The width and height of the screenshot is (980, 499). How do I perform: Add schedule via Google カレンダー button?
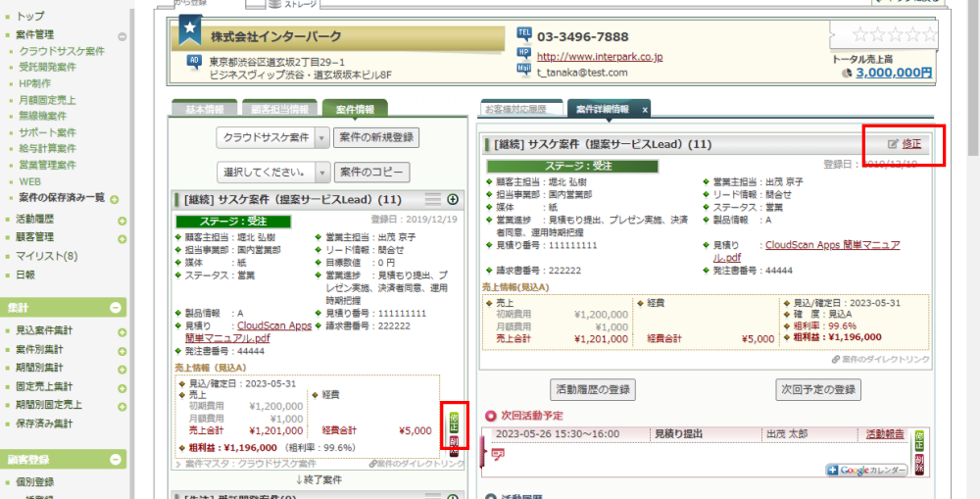[x=866, y=470]
